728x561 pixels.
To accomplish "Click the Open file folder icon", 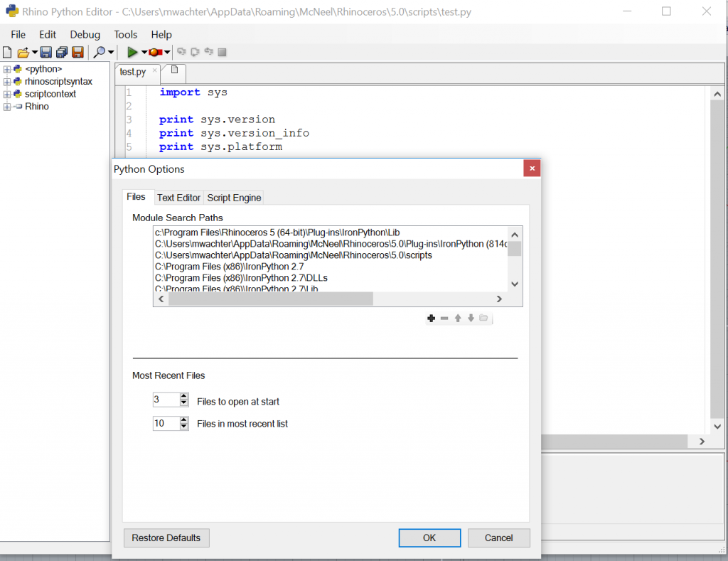I will pos(23,53).
